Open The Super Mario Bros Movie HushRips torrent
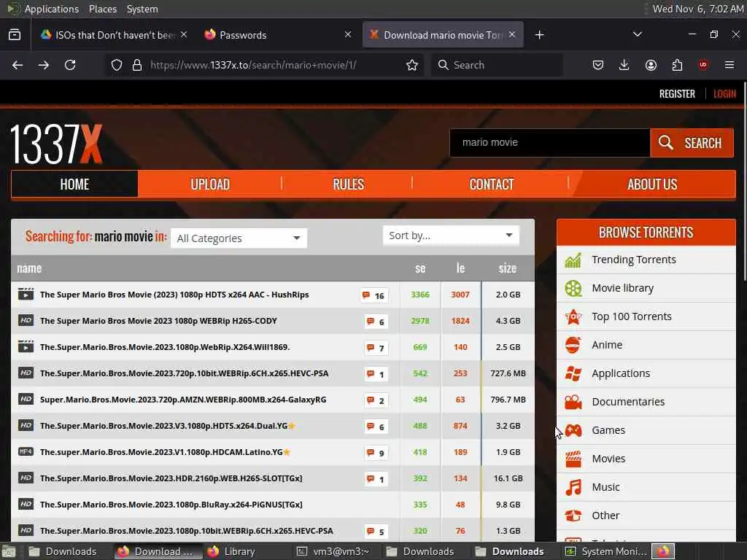 tap(174, 295)
